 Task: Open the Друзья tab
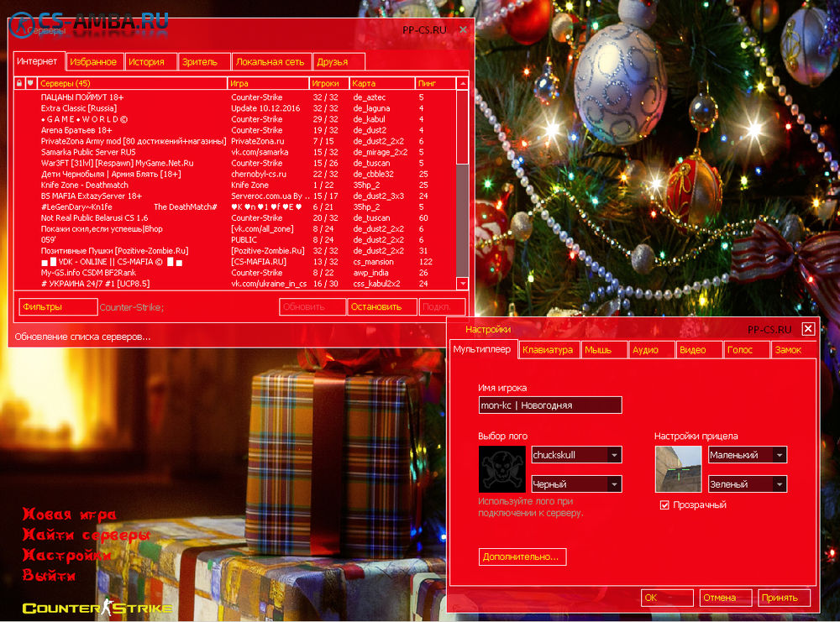click(339, 61)
